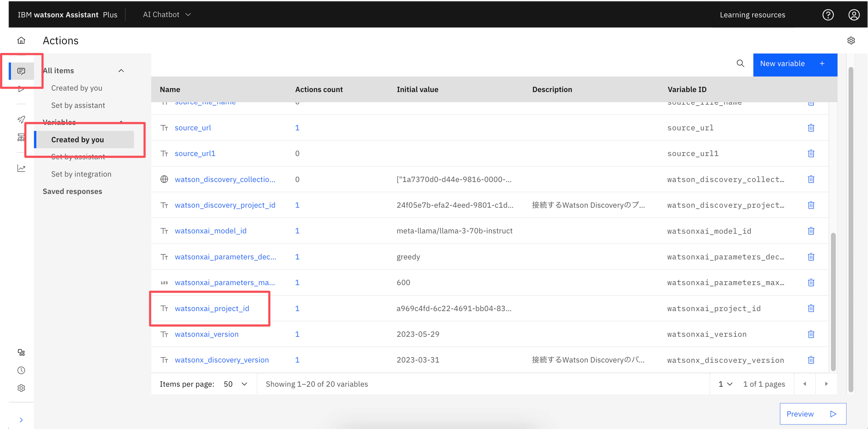Screen dimensions: 868x430
Task: Open the help question mark icon
Action: click(x=828, y=15)
